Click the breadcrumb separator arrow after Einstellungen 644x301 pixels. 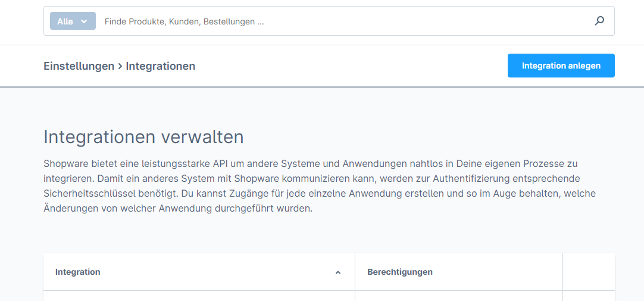click(120, 66)
